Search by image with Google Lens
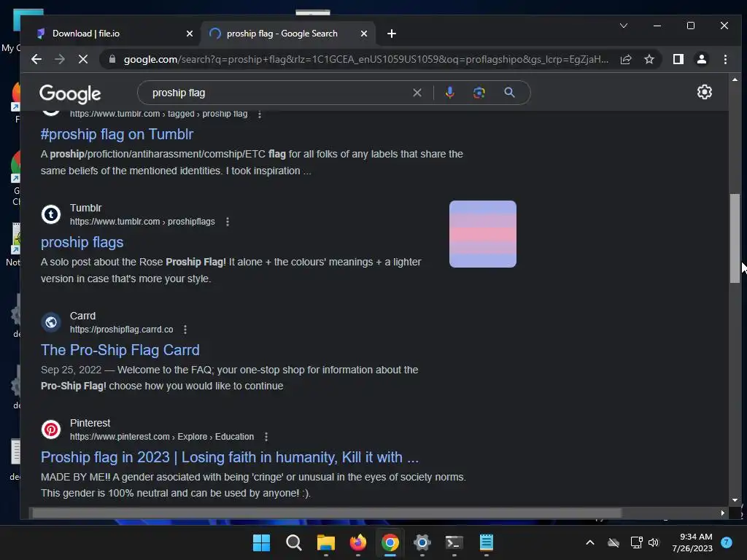Screen dimensions: 747x560 click(x=479, y=93)
